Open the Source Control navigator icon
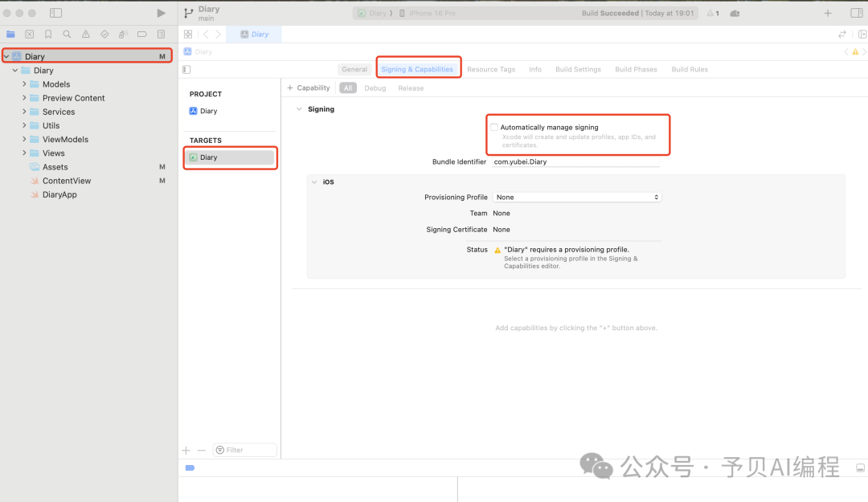 pos(29,35)
